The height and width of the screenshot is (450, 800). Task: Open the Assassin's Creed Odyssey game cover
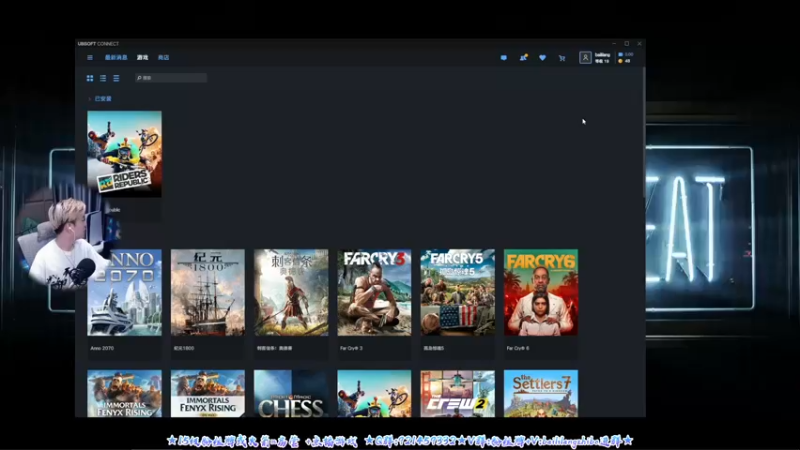click(291, 292)
